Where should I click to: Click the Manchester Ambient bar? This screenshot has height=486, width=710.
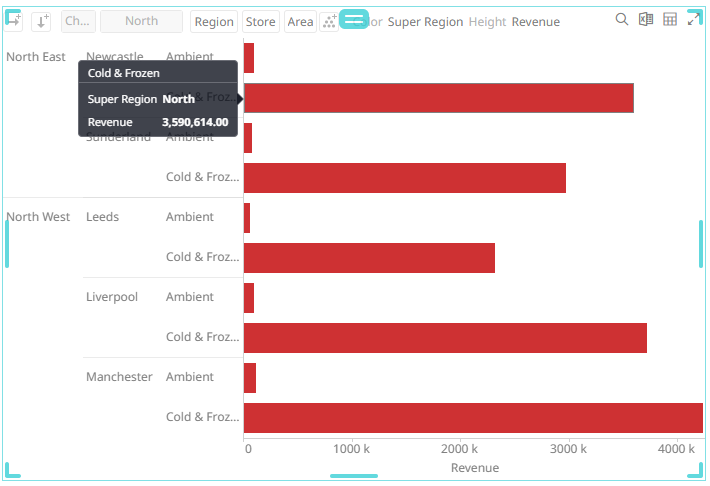tap(249, 378)
